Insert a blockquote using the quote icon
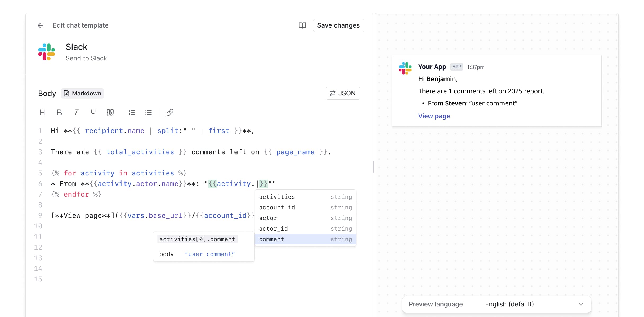 (110, 112)
